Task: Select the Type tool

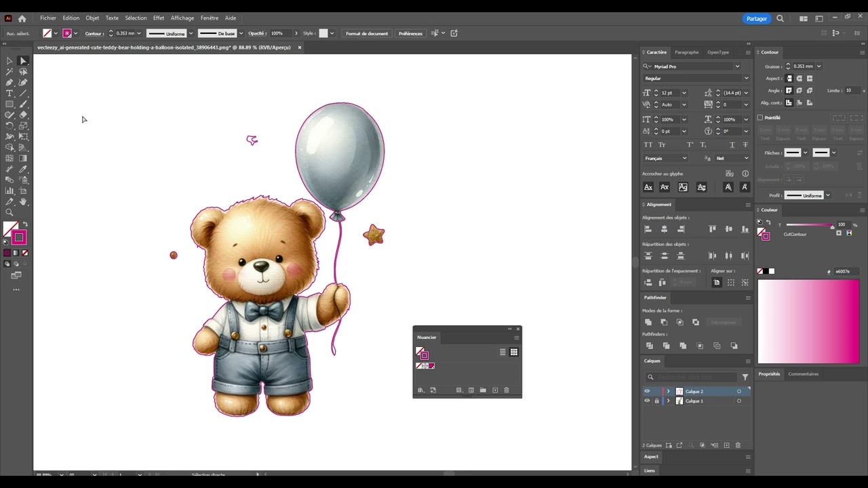Action: click(9, 94)
